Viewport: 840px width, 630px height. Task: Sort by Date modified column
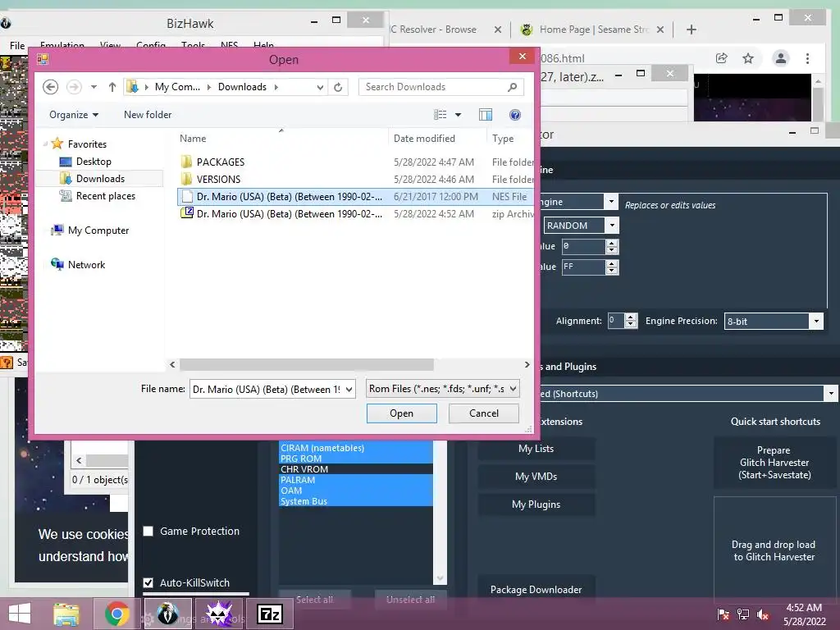tap(424, 138)
